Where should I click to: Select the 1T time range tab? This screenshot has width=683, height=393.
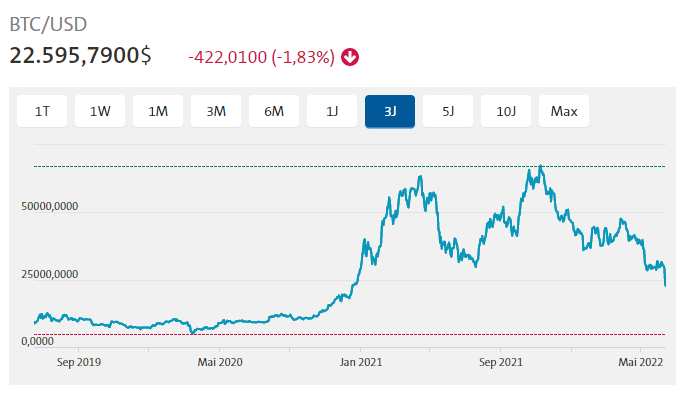[42, 111]
